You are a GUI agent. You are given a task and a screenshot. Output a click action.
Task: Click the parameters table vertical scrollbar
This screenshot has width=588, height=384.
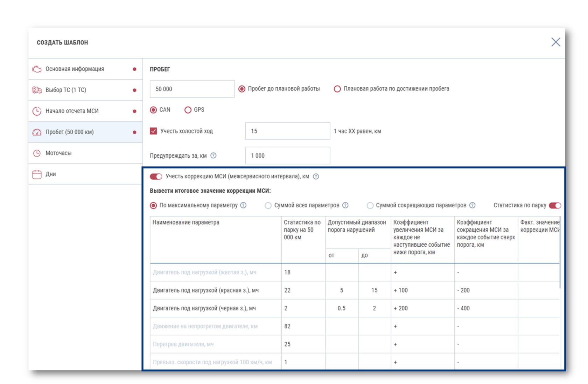click(560, 252)
